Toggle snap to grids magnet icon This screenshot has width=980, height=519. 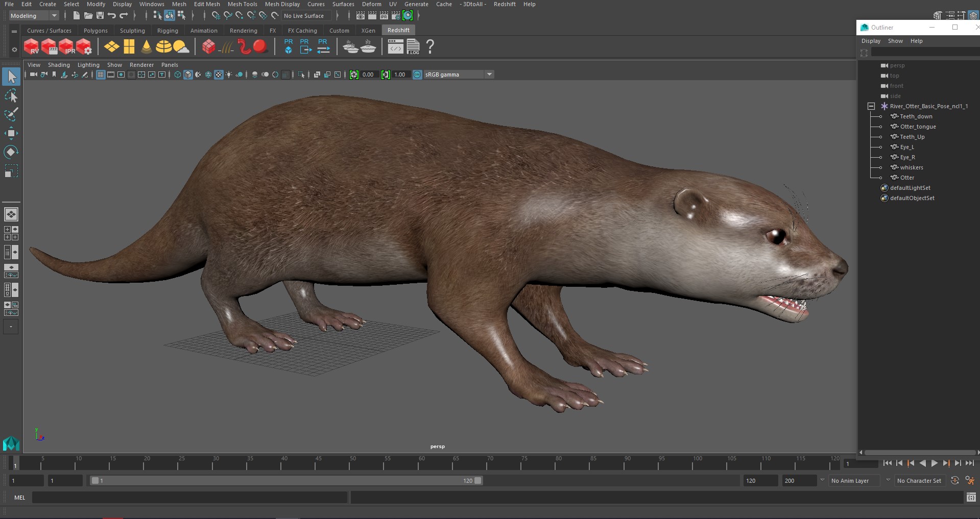coord(216,16)
